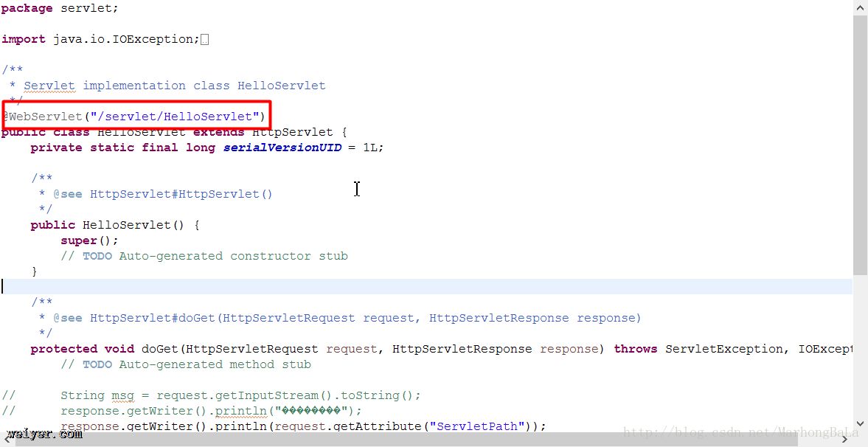Click the vertical scrollbar thumb
The image size is (868, 447).
pos(860,140)
